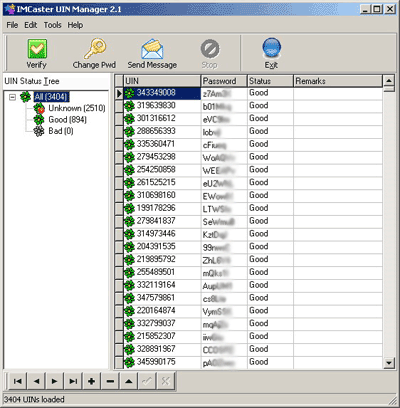400x408 pixels.
Task: Go to first record navigator button
Action: (x=17, y=381)
